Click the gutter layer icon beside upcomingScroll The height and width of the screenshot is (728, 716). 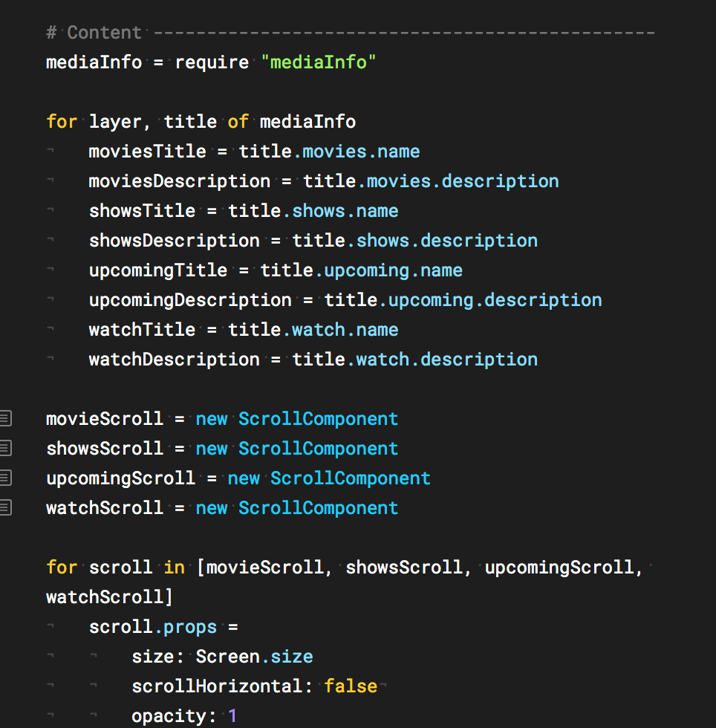point(6,478)
